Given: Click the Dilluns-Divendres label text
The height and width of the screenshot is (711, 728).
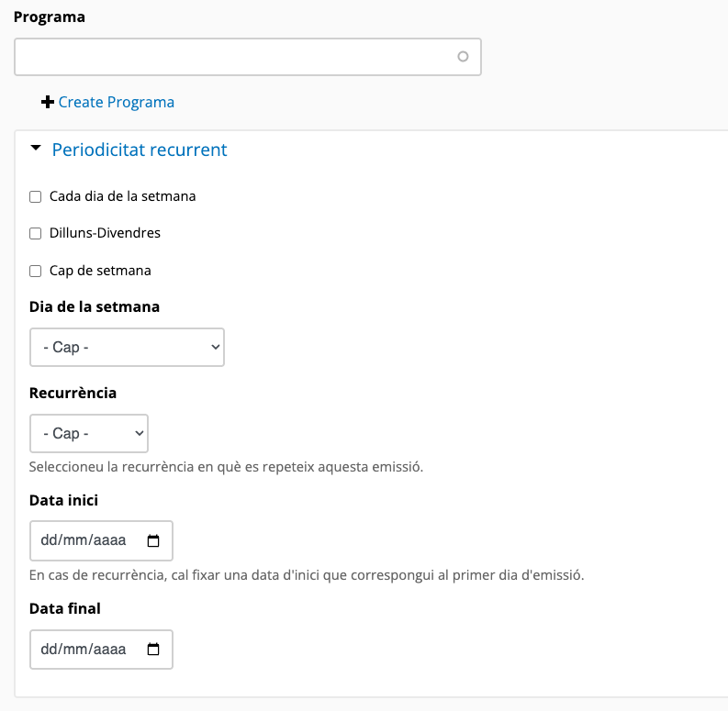Looking at the screenshot, I should [x=105, y=233].
